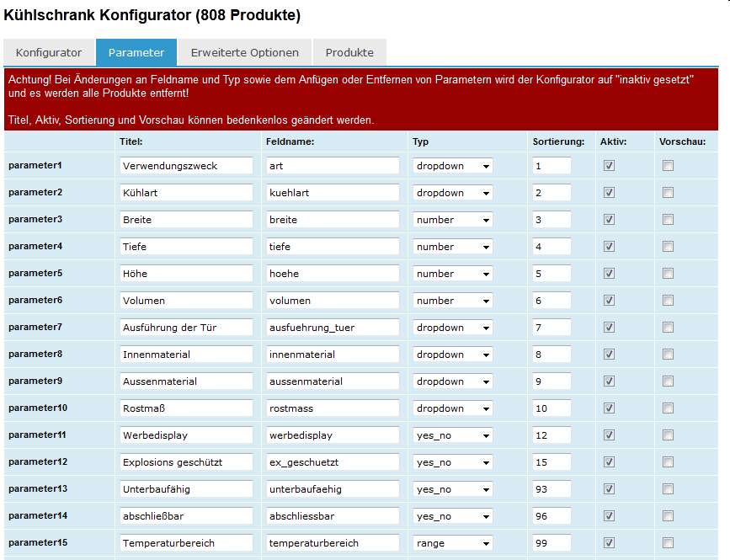This screenshot has width=730, height=560.
Task: Enable Vorschau checkbox for parameter3 Breite
Action: click(668, 220)
